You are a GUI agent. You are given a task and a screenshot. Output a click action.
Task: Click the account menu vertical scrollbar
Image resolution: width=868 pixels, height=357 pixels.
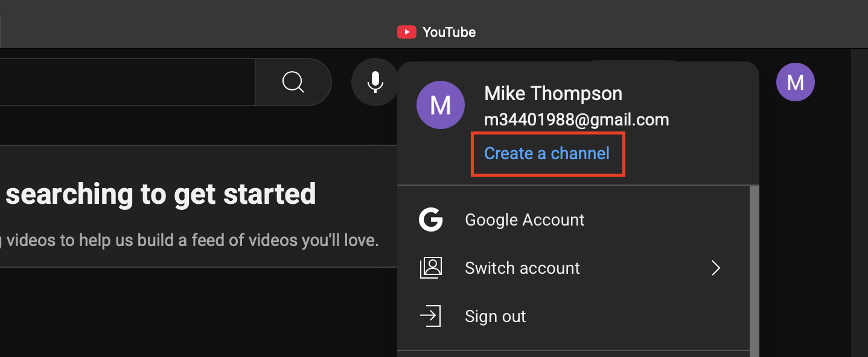[754, 271]
